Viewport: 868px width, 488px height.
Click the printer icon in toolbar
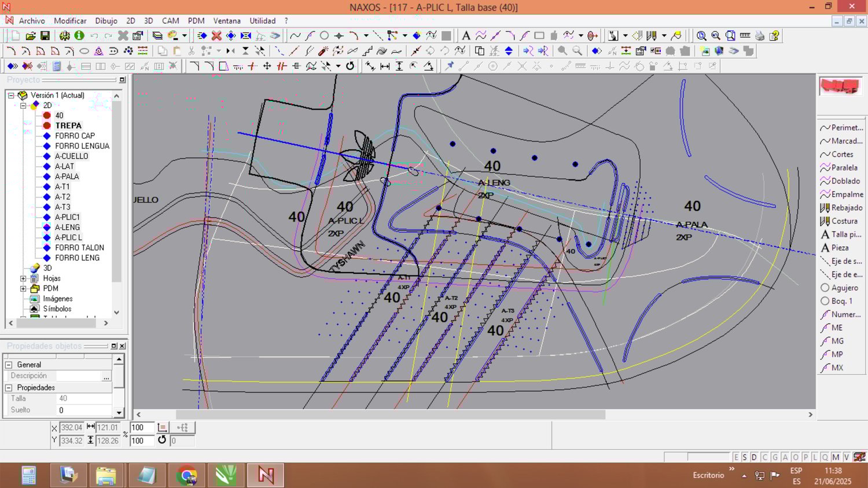(760, 36)
